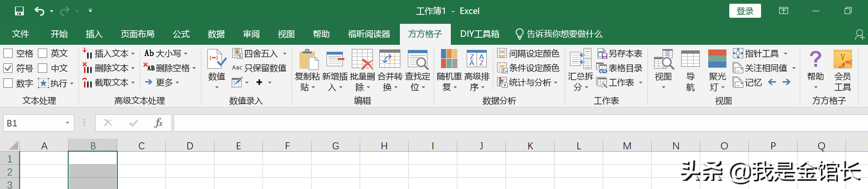
Task: Enable the 空格 checkbox
Action: [x=8, y=53]
